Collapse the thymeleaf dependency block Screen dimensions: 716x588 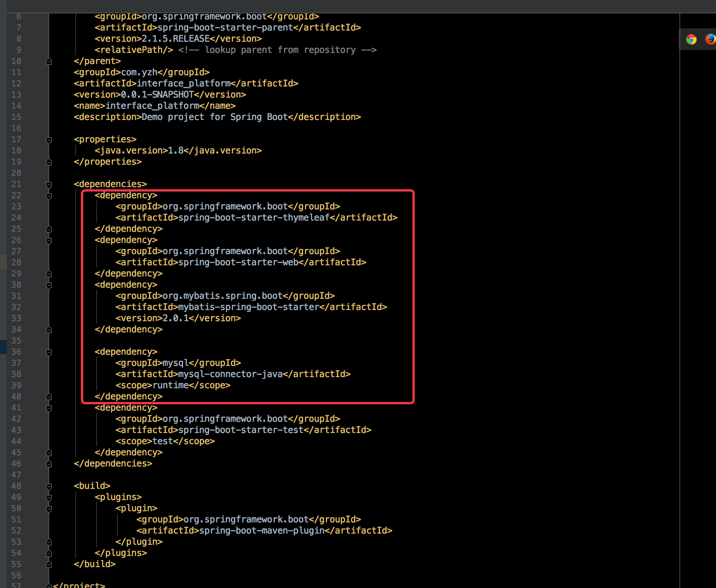click(49, 196)
